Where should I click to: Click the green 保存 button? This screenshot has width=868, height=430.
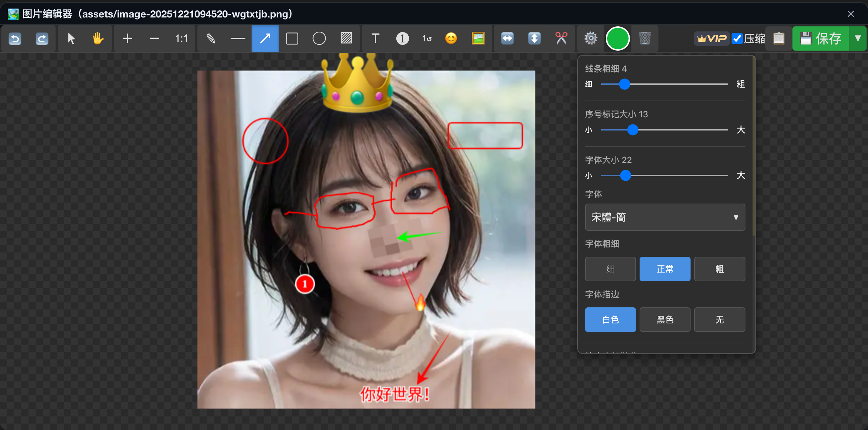pyautogui.click(x=820, y=39)
